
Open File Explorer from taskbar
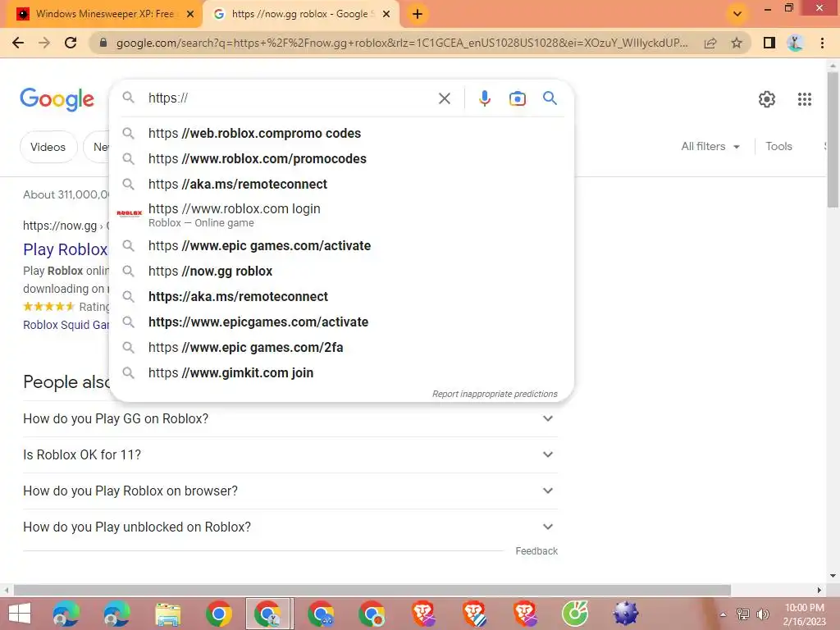167,614
